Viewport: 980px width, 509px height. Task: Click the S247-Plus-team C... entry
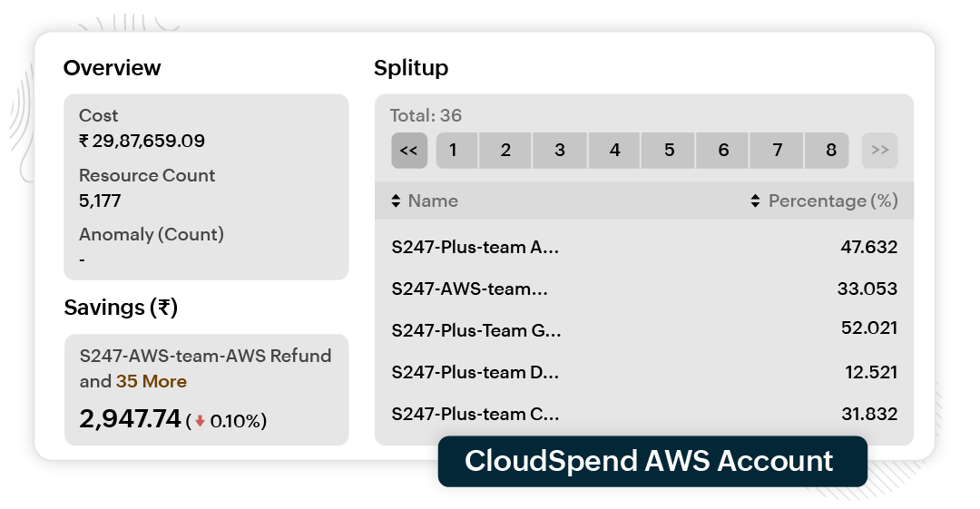pos(475,414)
